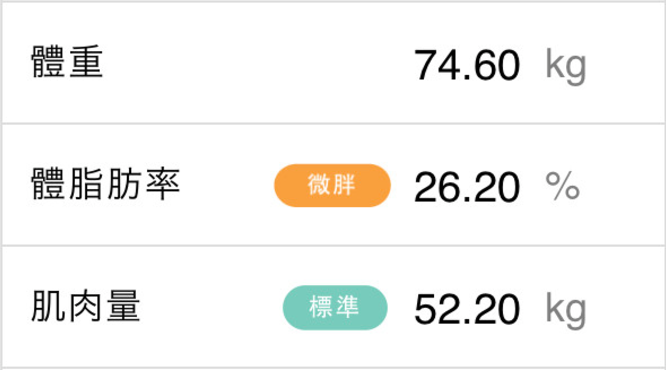This screenshot has width=666, height=370.
Task: Select the 74.60 weight value
Action: pos(467,65)
